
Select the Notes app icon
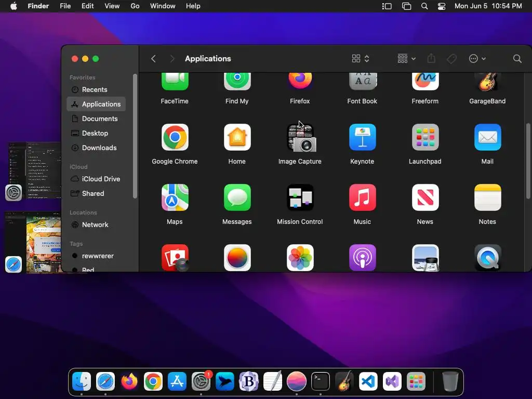[487, 197]
